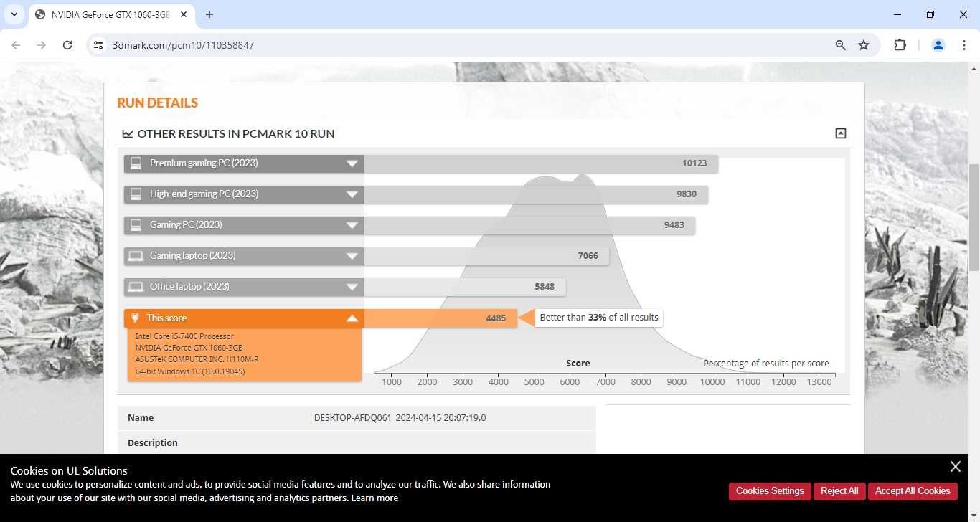Click ASUSTeK COMPUTER INC. H110M-R text
Image resolution: width=980 pixels, height=522 pixels.
coord(197,359)
